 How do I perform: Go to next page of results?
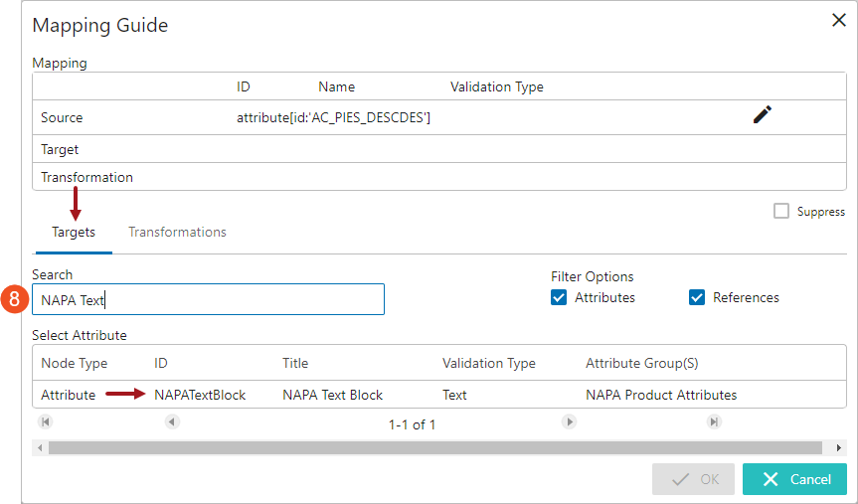point(570,422)
